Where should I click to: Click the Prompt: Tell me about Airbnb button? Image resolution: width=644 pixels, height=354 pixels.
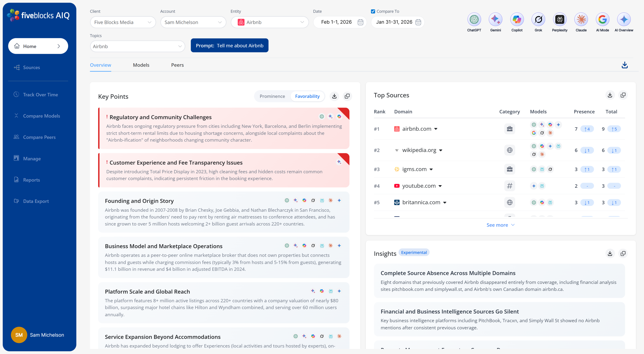pos(229,45)
